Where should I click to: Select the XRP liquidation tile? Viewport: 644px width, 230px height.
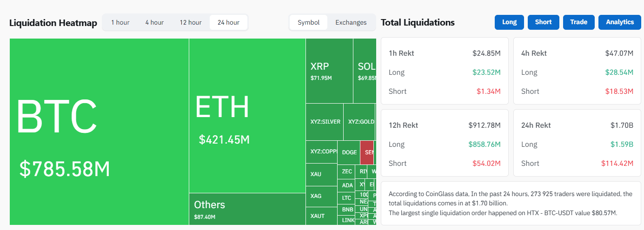[x=329, y=71]
